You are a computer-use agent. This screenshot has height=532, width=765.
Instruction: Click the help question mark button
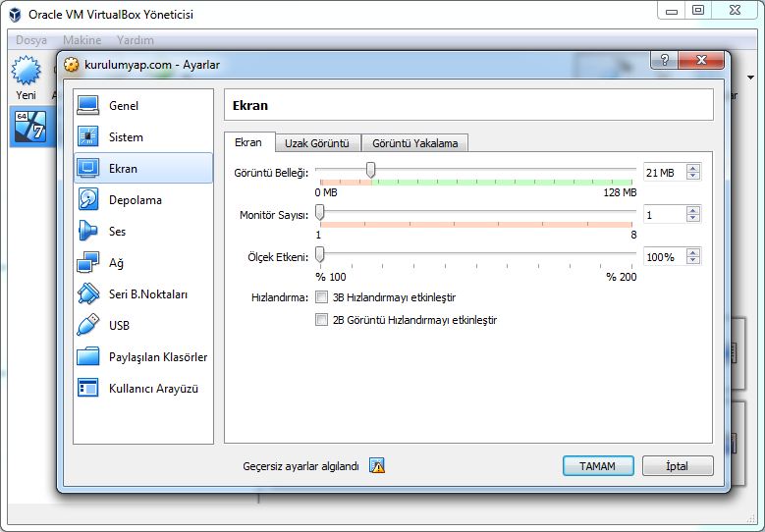pos(665,60)
